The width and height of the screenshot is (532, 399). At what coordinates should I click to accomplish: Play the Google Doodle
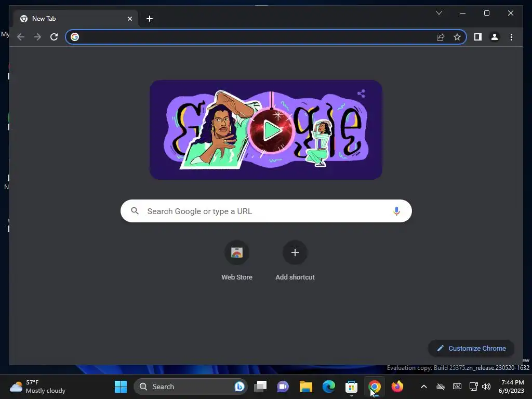pos(271,130)
